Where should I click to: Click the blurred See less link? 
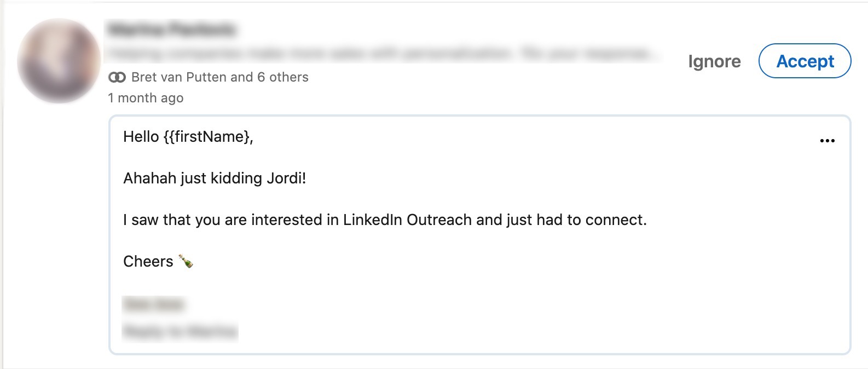tap(154, 304)
